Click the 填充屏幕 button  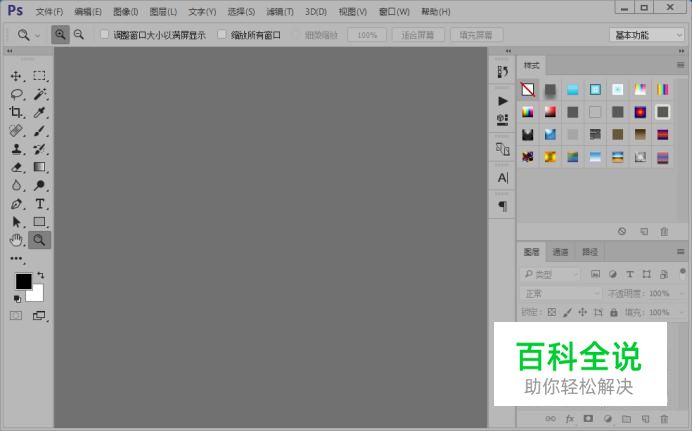476,35
